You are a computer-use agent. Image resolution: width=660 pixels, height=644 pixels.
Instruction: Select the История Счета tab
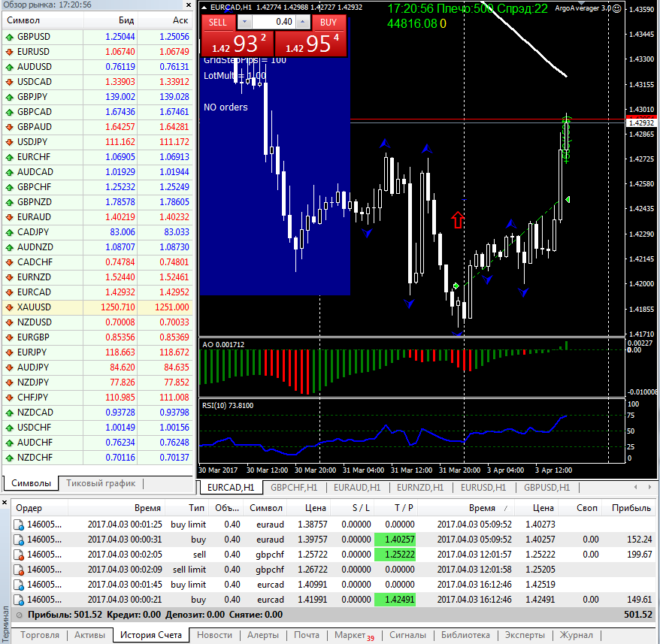pos(150,635)
